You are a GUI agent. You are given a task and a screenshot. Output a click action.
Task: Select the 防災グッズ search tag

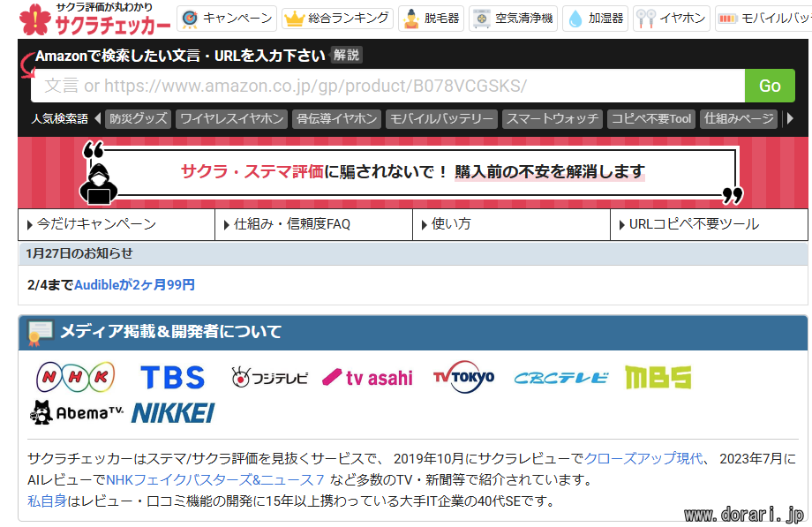(139, 118)
